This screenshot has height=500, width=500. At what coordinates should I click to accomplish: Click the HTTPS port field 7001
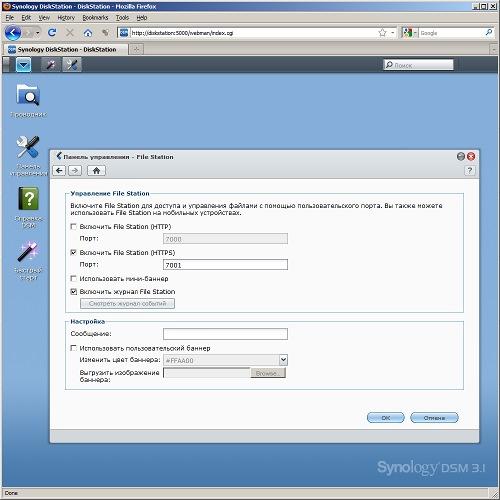point(225,265)
